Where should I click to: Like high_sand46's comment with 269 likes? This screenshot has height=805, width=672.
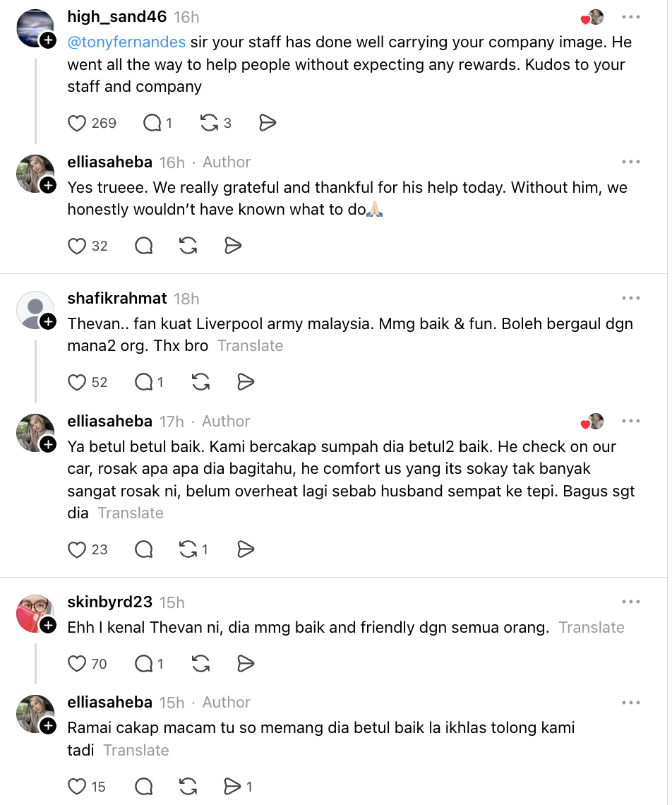click(x=77, y=124)
